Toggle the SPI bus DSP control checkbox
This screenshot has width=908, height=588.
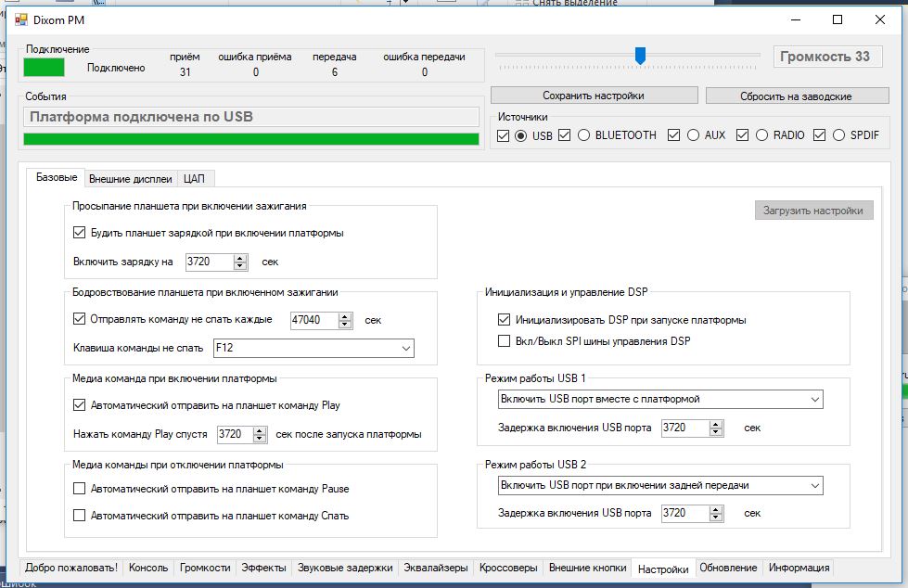pos(505,341)
